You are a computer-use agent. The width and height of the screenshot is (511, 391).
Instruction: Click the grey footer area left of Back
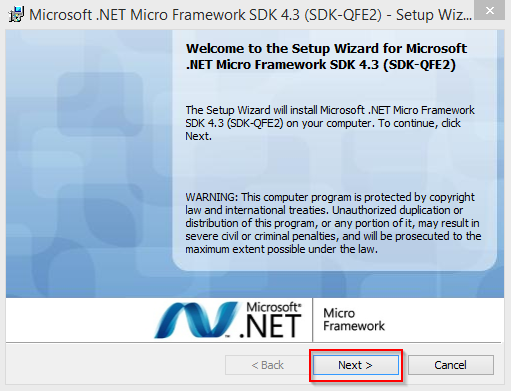click(115, 365)
